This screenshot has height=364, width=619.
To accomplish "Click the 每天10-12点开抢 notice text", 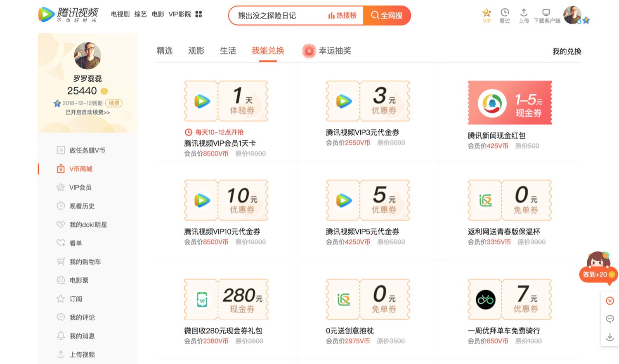I will click(220, 132).
